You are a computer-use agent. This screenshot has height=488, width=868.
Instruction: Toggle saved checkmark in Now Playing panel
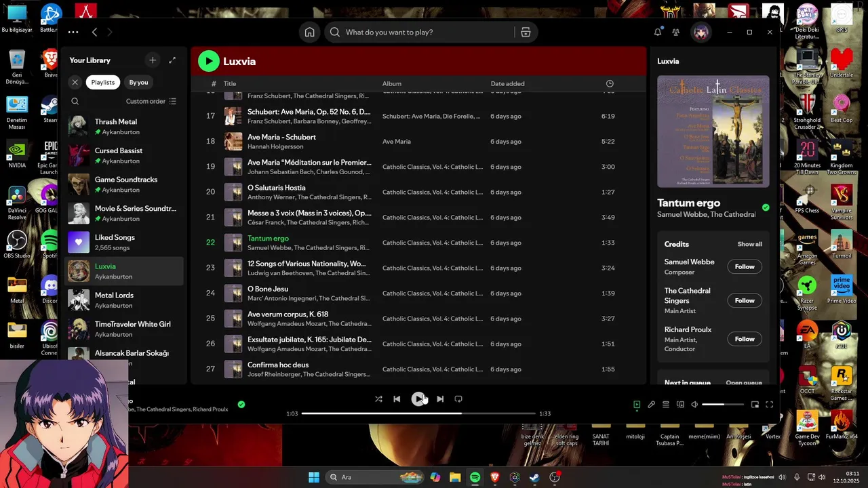coord(766,208)
